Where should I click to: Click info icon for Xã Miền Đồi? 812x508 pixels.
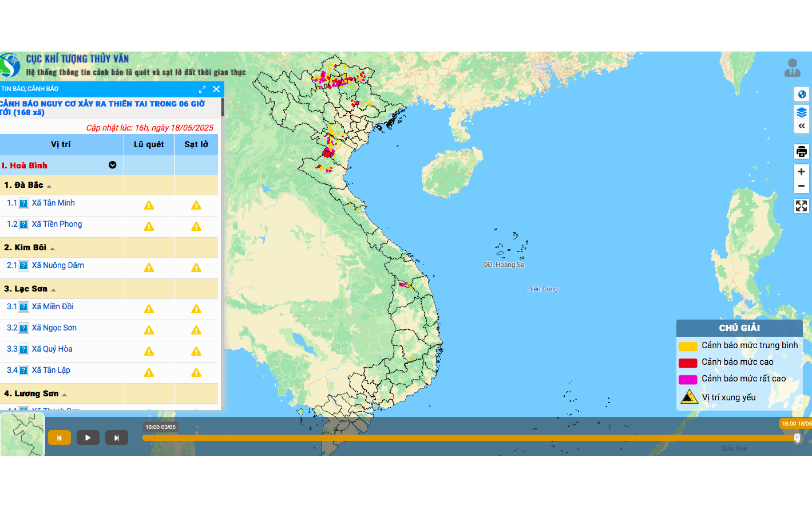(x=23, y=307)
